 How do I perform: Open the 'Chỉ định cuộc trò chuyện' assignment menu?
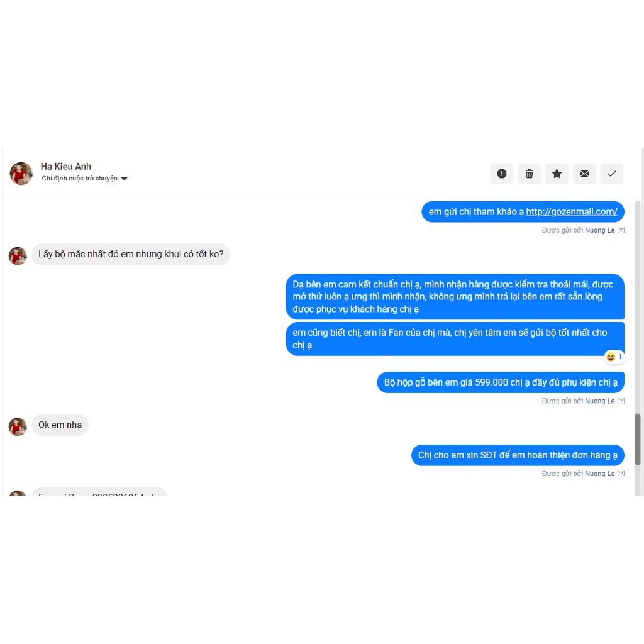click(84, 178)
